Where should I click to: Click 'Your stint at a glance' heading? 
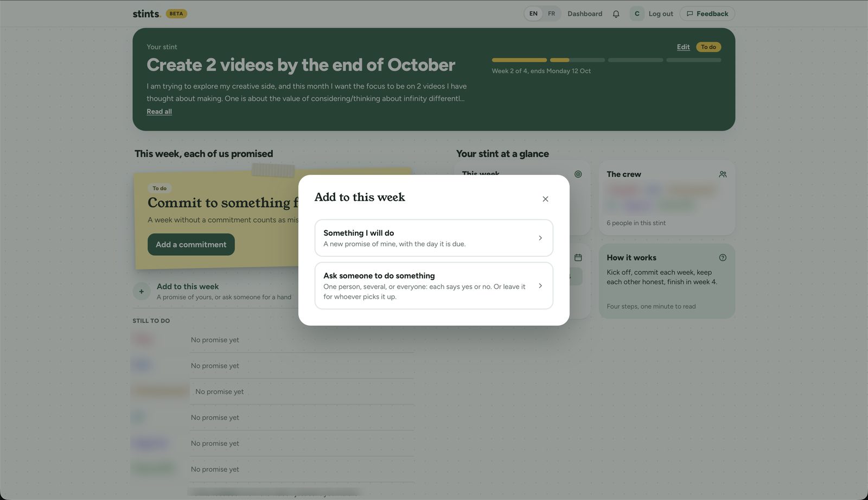point(502,154)
